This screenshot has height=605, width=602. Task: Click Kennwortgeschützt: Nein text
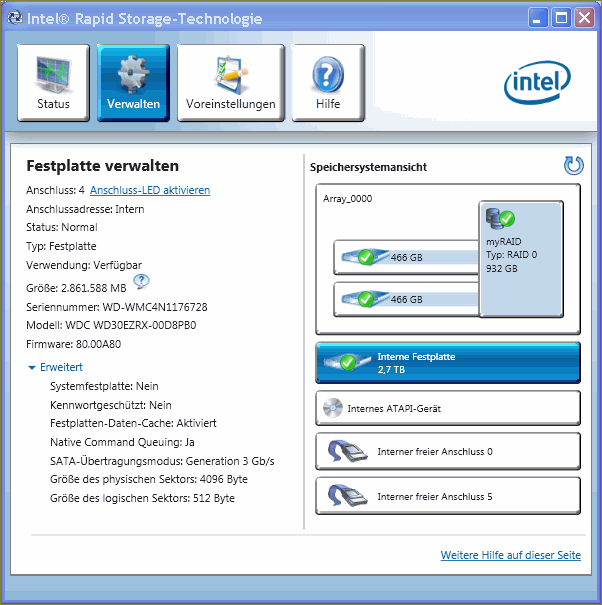point(111,405)
